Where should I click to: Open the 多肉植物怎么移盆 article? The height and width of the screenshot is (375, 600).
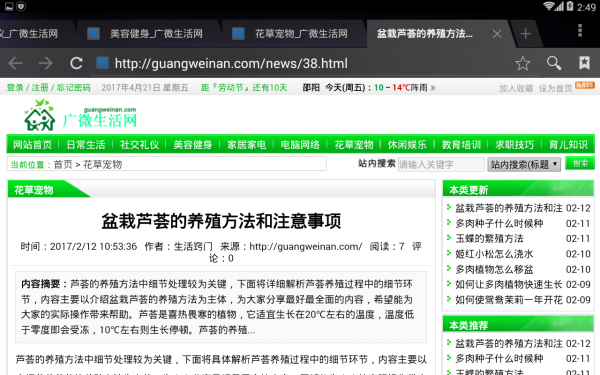coord(494,269)
